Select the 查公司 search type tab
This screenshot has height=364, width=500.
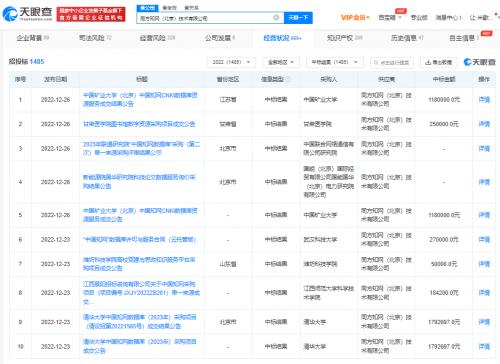pyautogui.click(x=147, y=8)
